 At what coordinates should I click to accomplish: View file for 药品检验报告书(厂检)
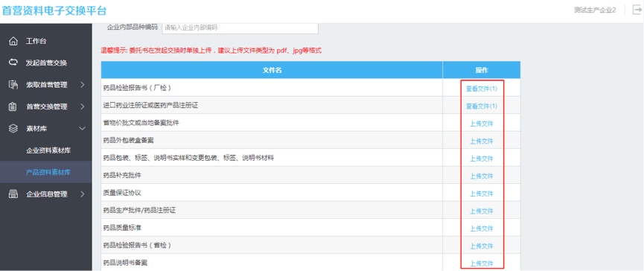(482, 89)
